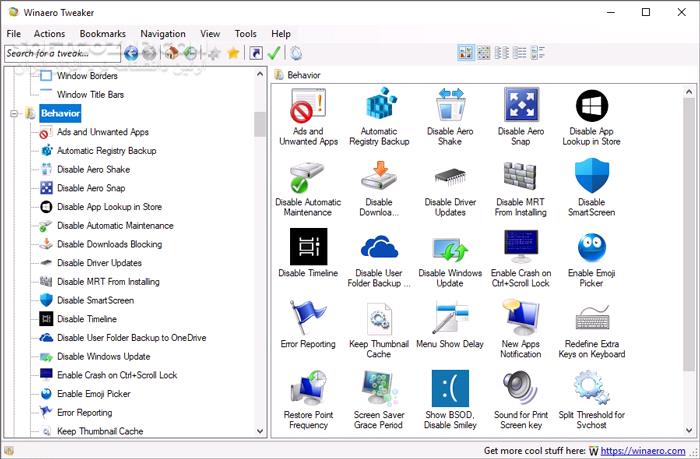The height and width of the screenshot is (459, 700).
Task: Open New Apps Notification tile
Action: [521, 330]
